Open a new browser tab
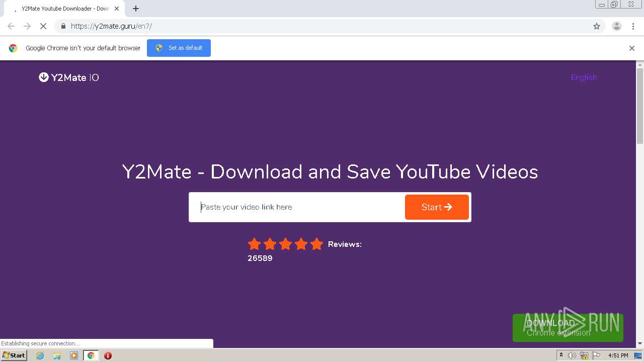Screen dimensions: 644x362 coord(136,9)
